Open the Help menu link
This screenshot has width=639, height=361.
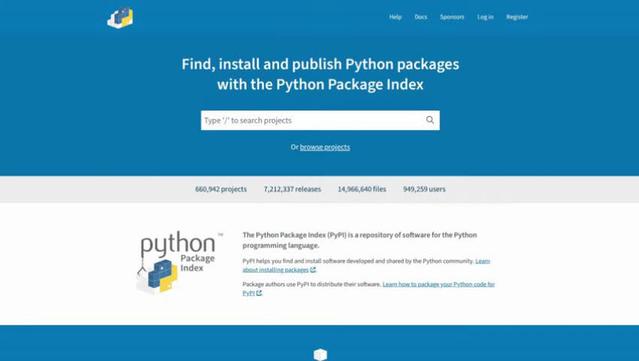pyautogui.click(x=395, y=17)
